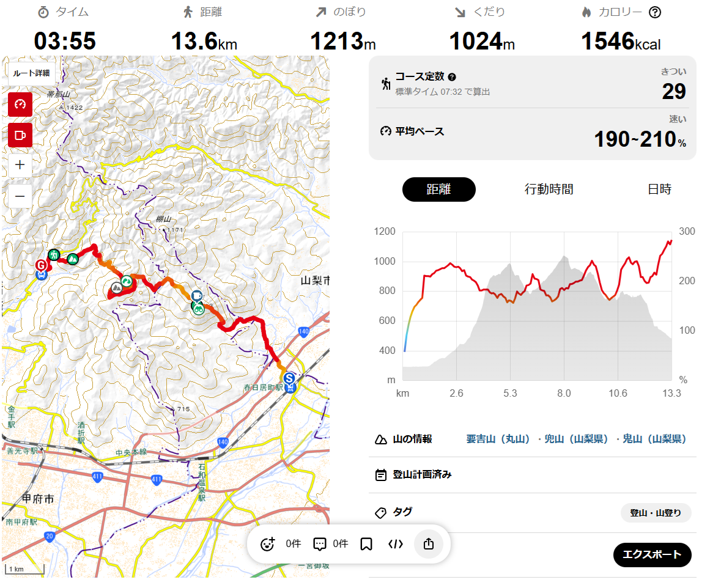Switch the chart to 日時
Viewport: 702px width, 588px height.
pos(659,189)
